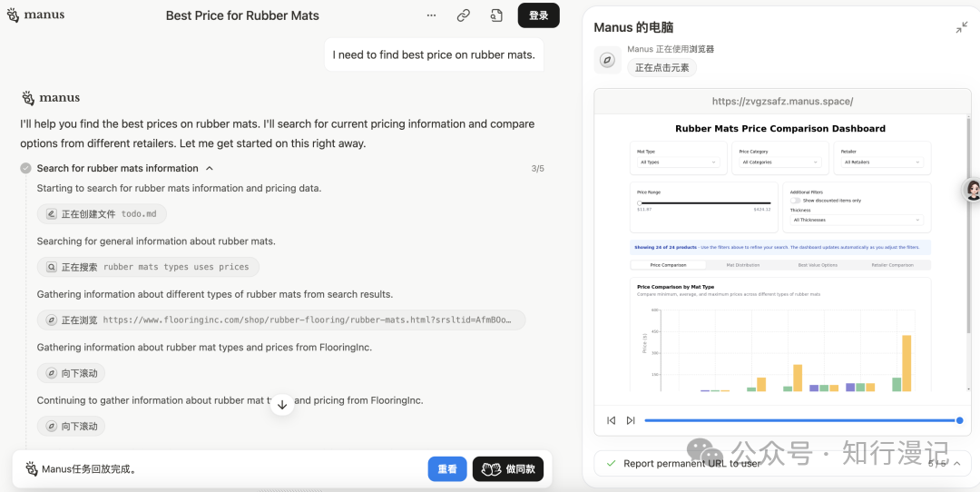Image resolution: width=980 pixels, height=492 pixels.
Task: Click the user avatar at right edge
Action: pos(972,190)
